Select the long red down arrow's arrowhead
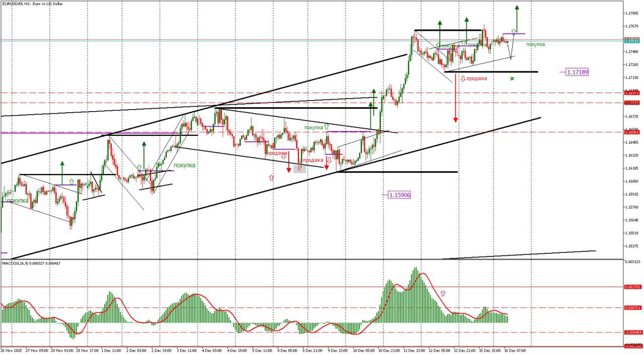 tap(455, 120)
